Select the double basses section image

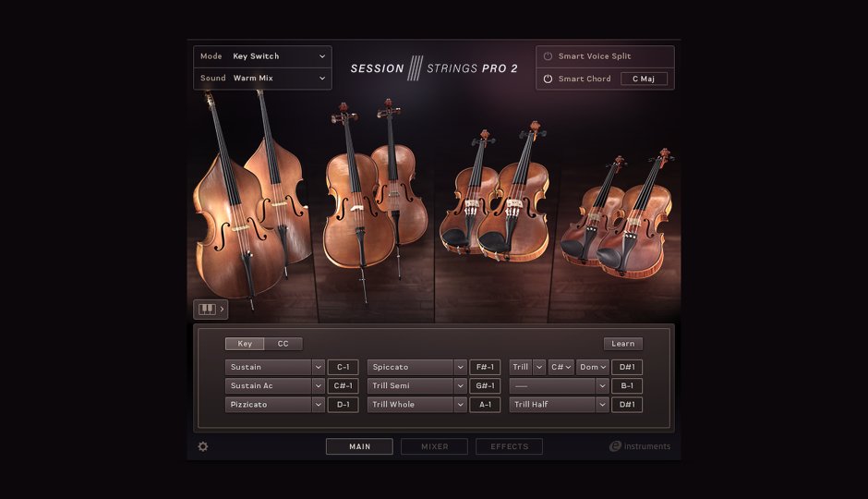pos(250,199)
